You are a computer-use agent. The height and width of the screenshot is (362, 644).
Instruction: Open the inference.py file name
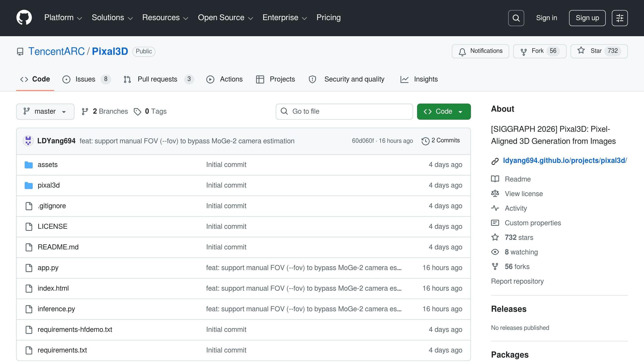(x=56, y=309)
